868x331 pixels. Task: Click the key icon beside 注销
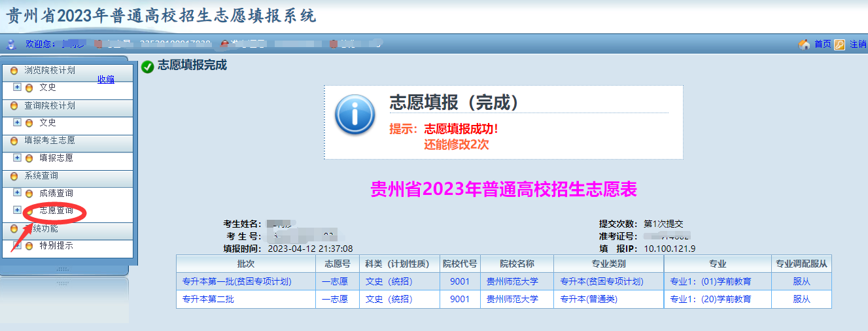click(x=840, y=44)
